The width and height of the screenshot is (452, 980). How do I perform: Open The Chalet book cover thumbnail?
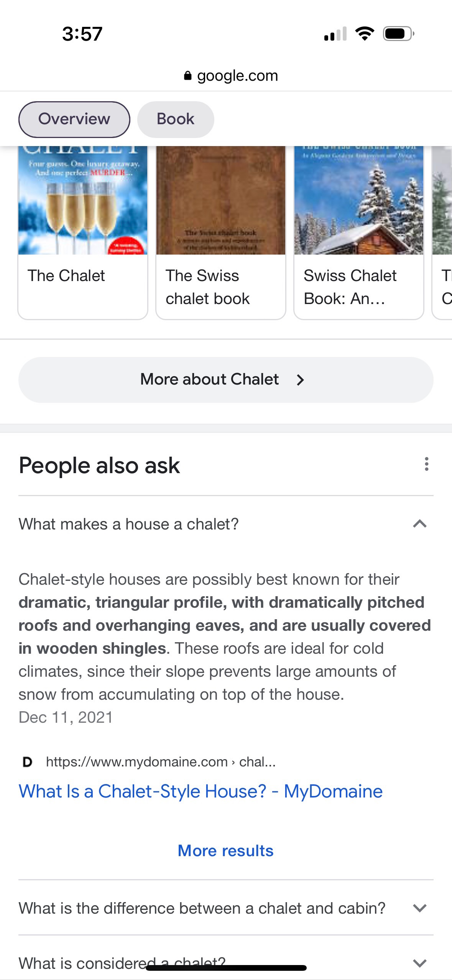[x=83, y=200]
